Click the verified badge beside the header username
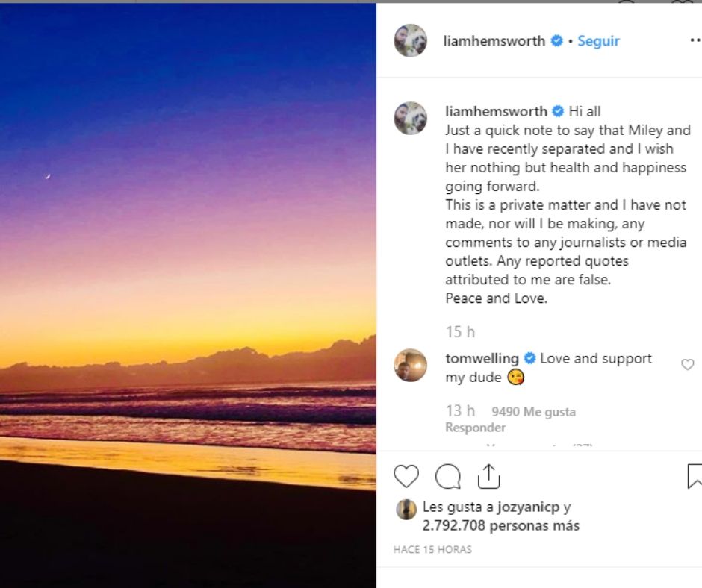This screenshot has width=702, height=588. coord(557,41)
